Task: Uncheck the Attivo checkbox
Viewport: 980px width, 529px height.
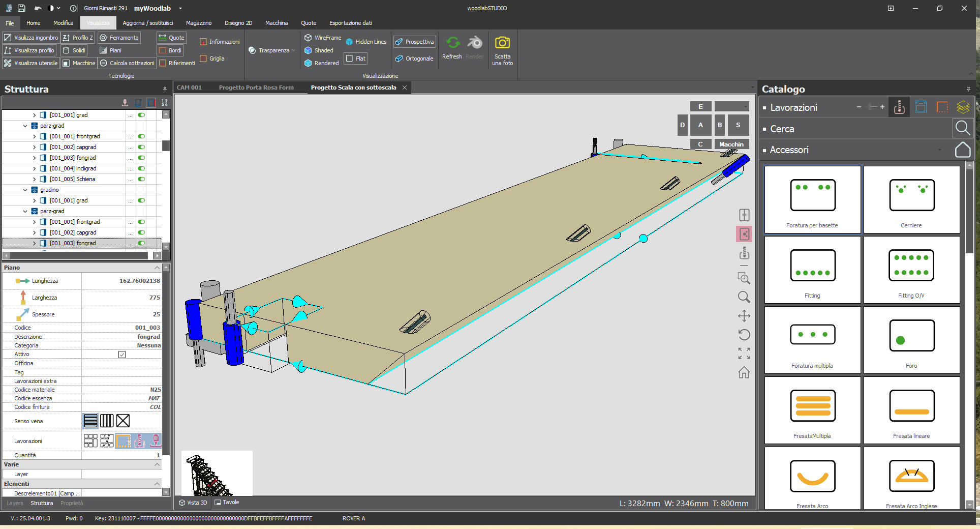Action: click(x=122, y=355)
